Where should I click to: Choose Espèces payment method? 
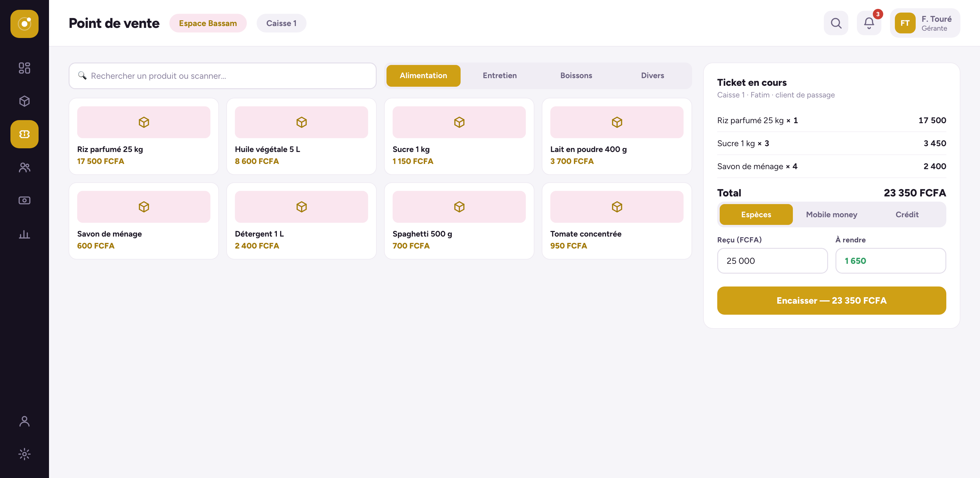tap(756, 215)
